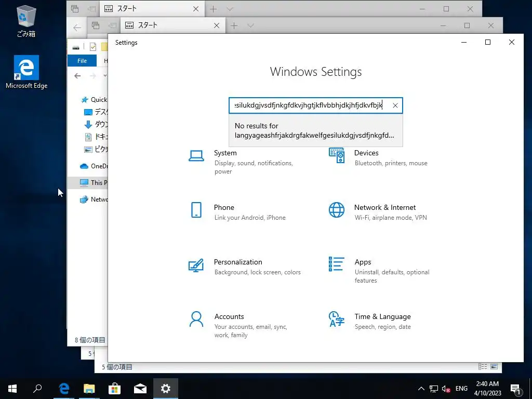Image resolution: width=532 pixels, height=399 pixels.
Task: Go back in the second background window
Action: [77, 27]
